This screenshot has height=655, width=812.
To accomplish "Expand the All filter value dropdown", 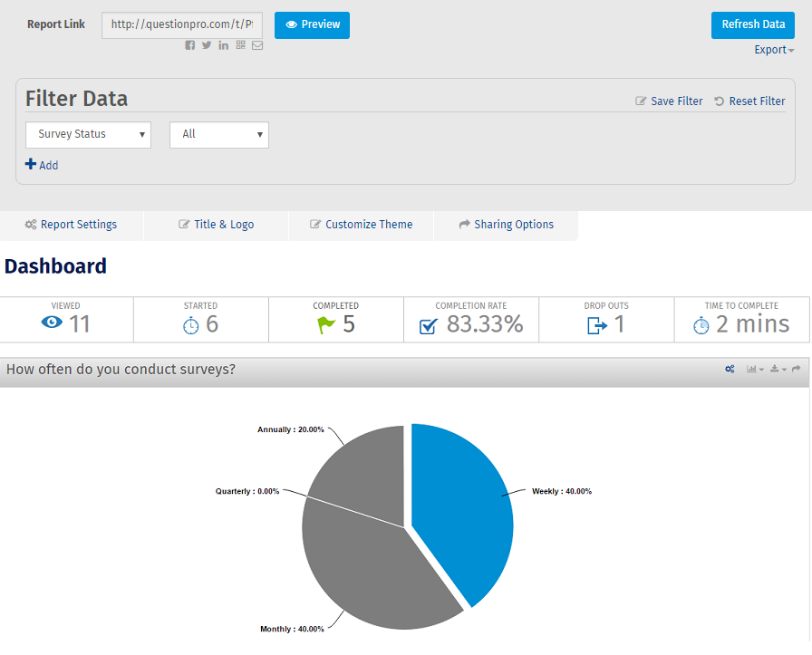I will tap(219, 134).
